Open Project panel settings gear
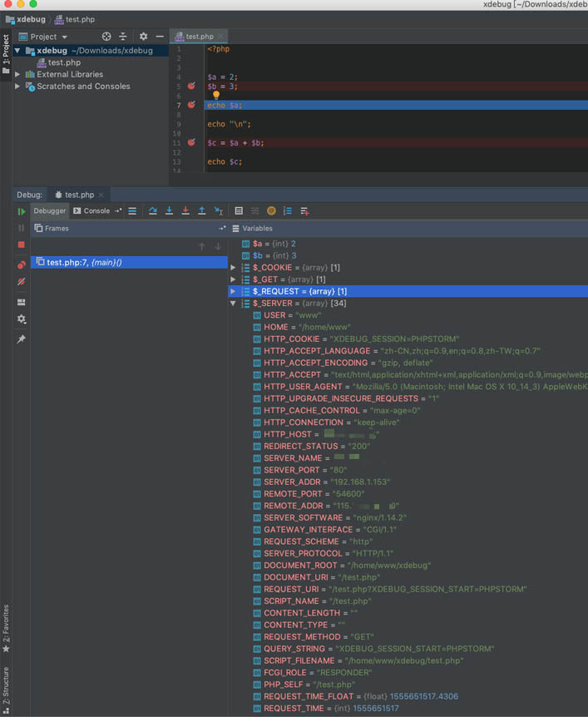 pos(143,37)
